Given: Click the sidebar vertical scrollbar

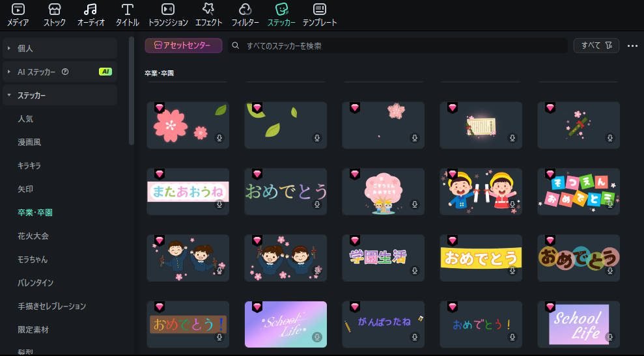Looking at the screenshot, I should 132,90.
